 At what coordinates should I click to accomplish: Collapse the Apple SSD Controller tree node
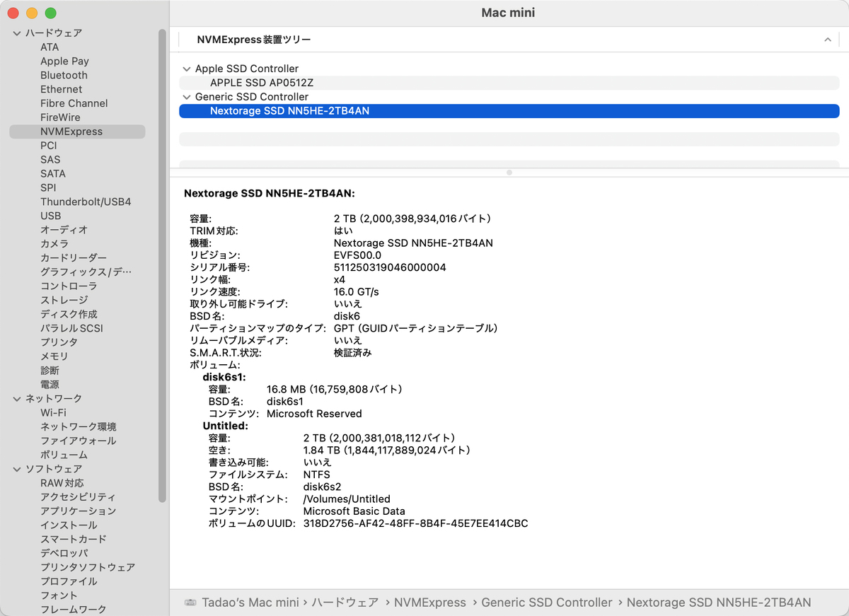[x=187, y=69]
